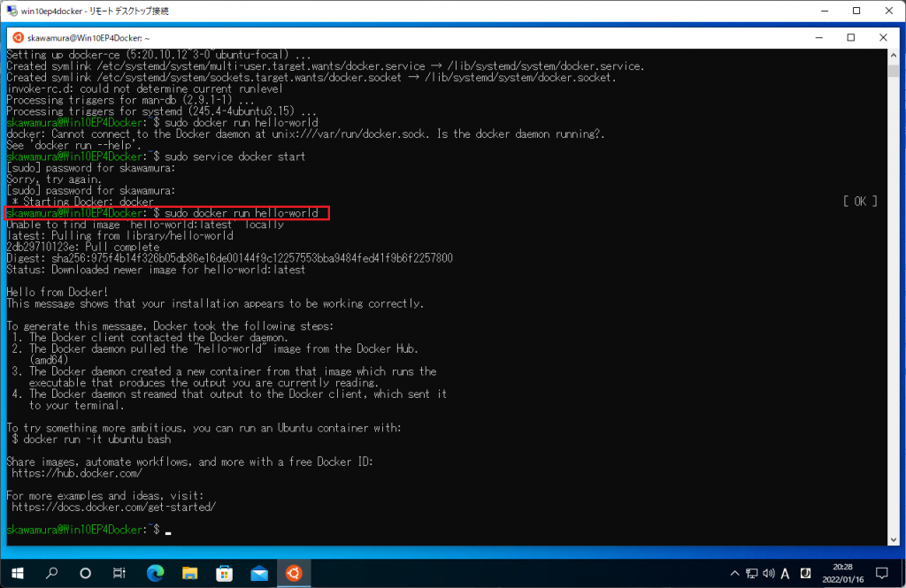Click the Ubuntu icon in terminal title bar
The image size is (906, 588).
pyautogui.click(x=17, y=38)
